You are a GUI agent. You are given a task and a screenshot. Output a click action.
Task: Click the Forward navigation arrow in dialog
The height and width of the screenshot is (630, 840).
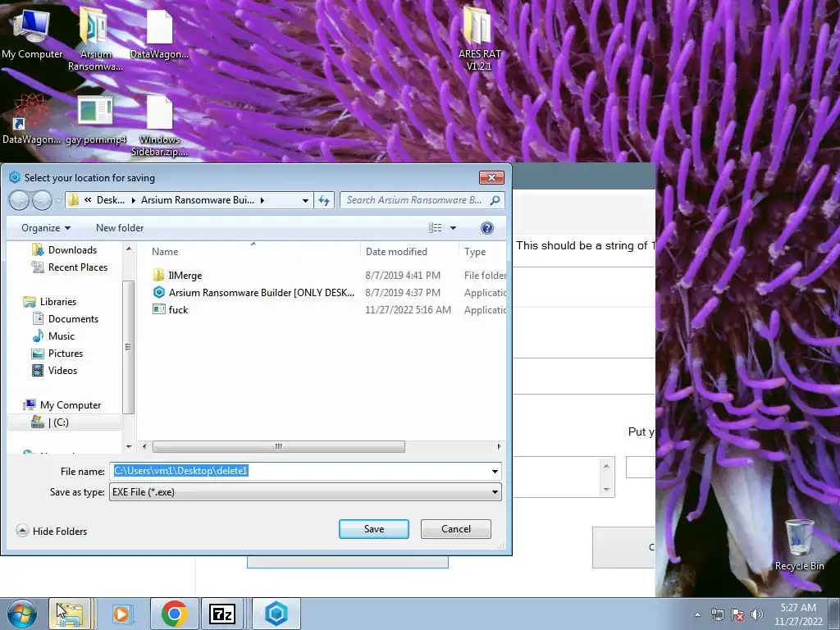pyautogui.click(x=43, y=200)
